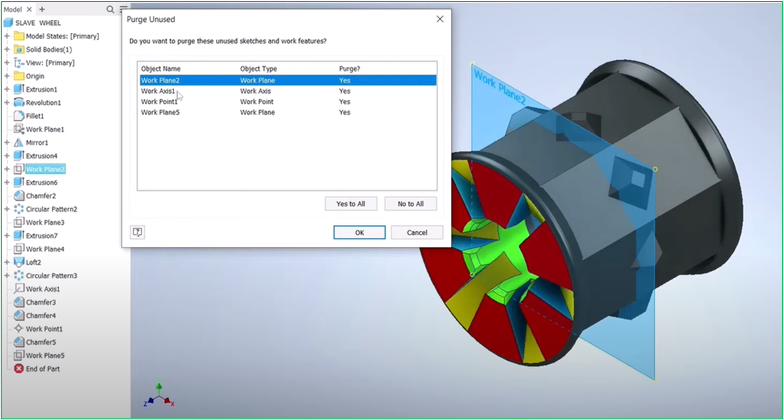This screenshot has width=784, height=420.
Task: Click the End of Part marker icon
Action: tap(19, 368)
